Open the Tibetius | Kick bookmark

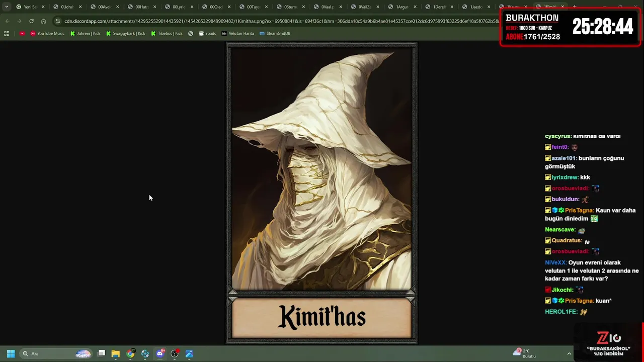(167, 33)
